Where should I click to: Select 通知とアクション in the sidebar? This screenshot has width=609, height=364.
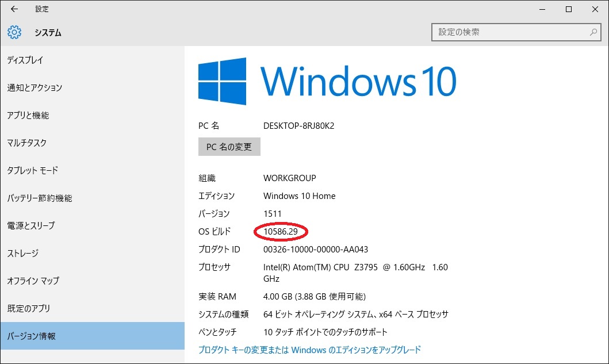[x=35, y=88]
